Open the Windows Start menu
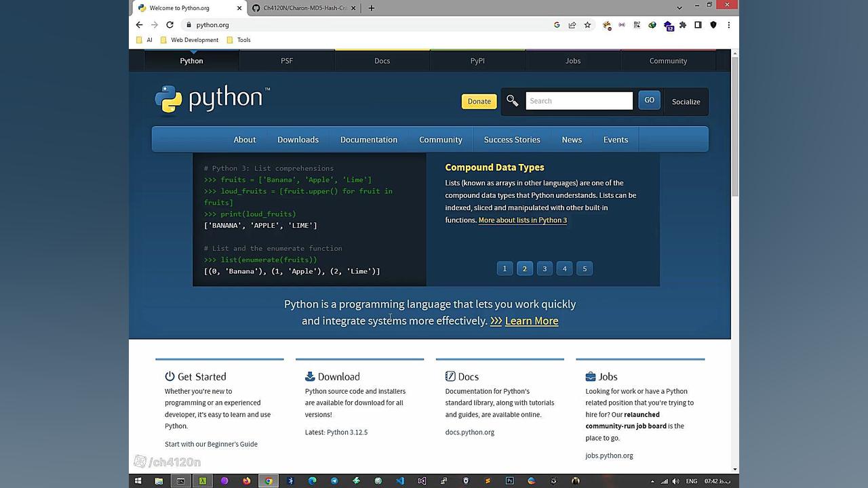This screenshot has height=488, width=868. 138,481
